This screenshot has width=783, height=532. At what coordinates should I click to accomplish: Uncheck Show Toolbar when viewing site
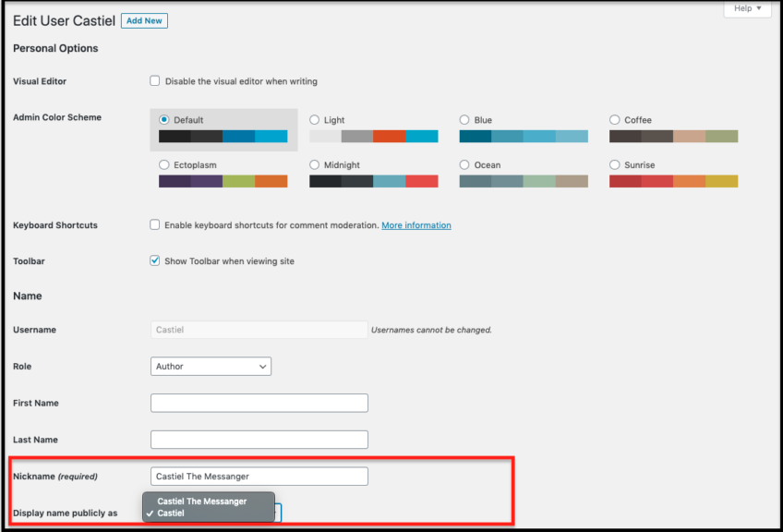click(x=155, y=261)
